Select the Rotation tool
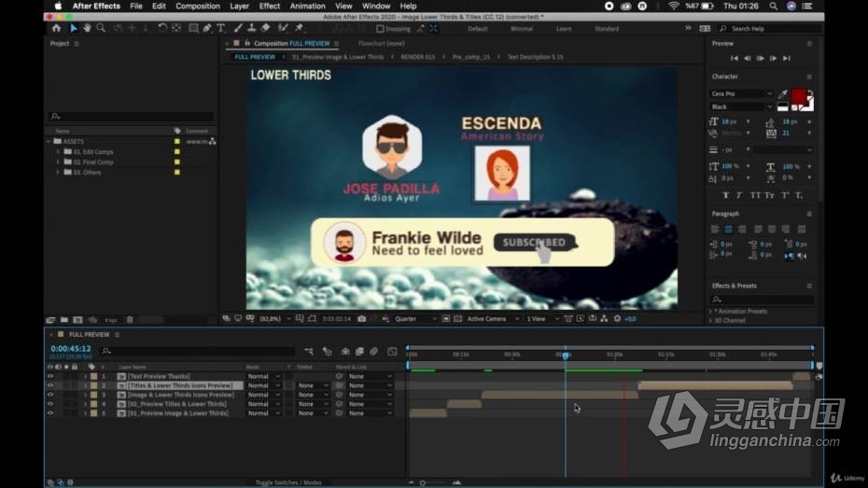Image resolution: width=868 pixels, height=488 pixels. 162,28
